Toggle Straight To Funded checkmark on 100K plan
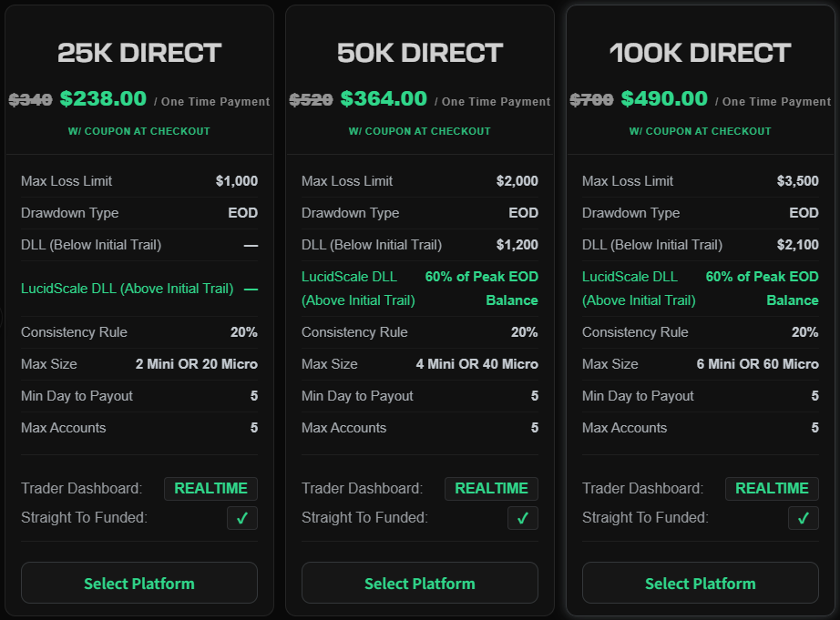Image resolution: width=840 pixels, height=620 pixels. click(x=804, y=518)
